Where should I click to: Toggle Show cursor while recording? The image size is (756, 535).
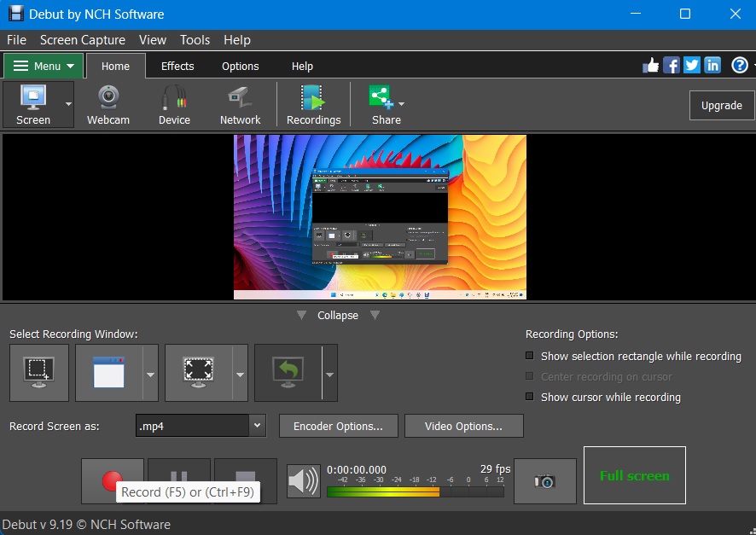pos(529,397)
